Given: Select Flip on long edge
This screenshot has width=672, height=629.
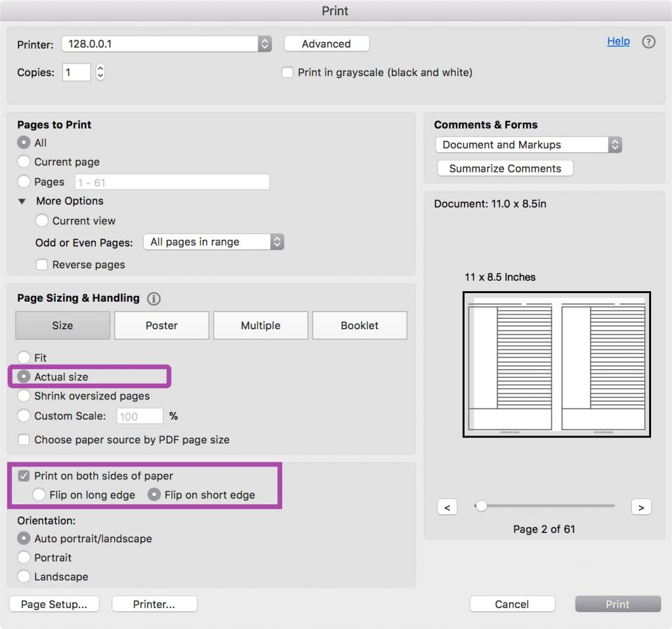Looking at the screenshot, I should click(39, 495).
